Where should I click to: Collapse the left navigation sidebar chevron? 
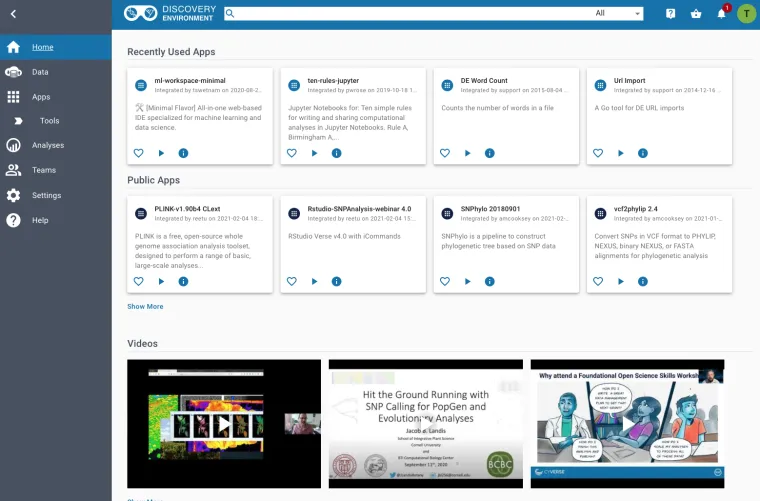(x=14, y=14)
